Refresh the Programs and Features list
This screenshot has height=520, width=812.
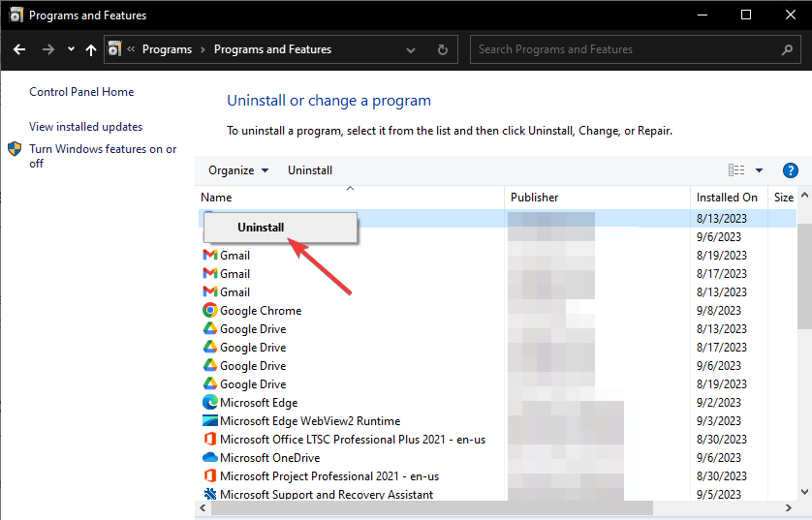(x=442, y=49)
